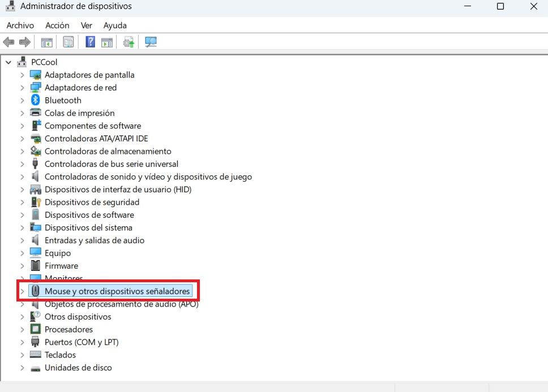Open the Archivo menu
Image resolution: width=548 pixels, height=392 pixels.
(20, 25)
